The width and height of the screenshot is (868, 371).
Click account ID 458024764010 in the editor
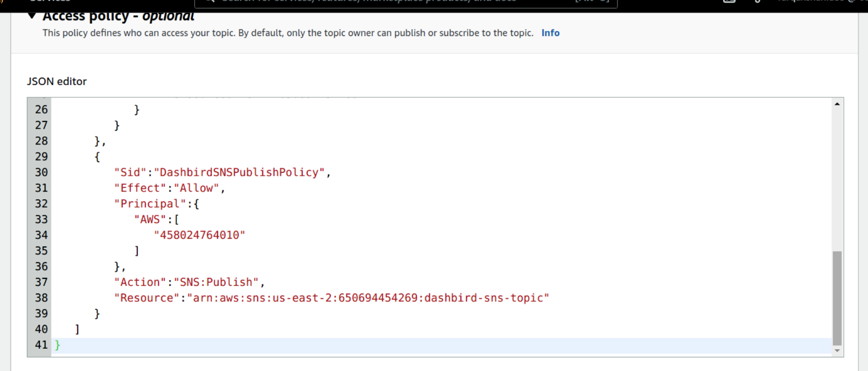coord(199,235)
